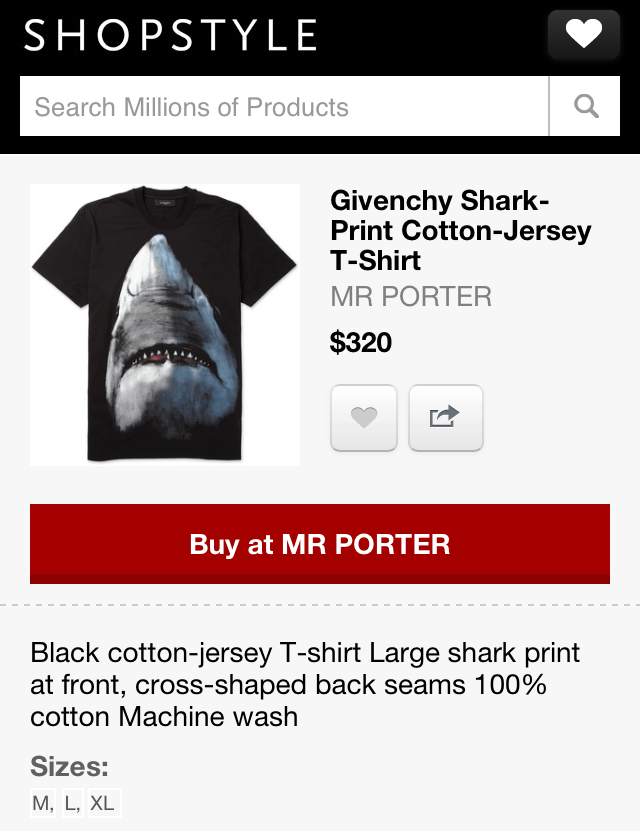Open the shark T-shirt product image
The height and width of the screenshot is (831, 640).
pyautogui.click(x=165, y=324)
